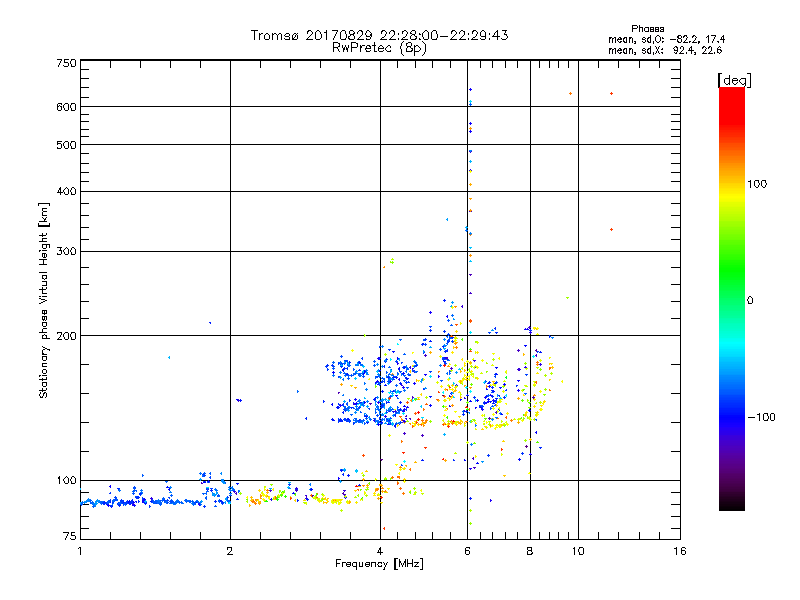Click the x-axis tick label '8'

(x=530, y=551)
